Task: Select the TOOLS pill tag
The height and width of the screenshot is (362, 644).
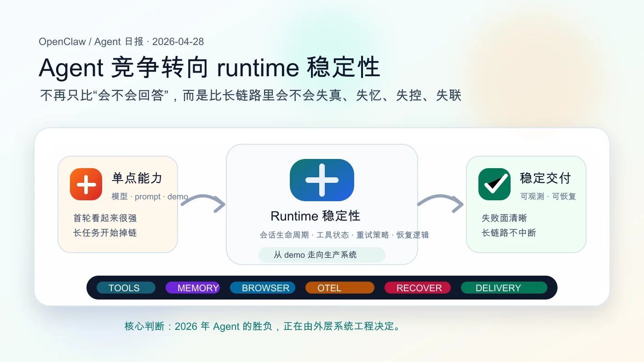Action: [x=126, y=288]
